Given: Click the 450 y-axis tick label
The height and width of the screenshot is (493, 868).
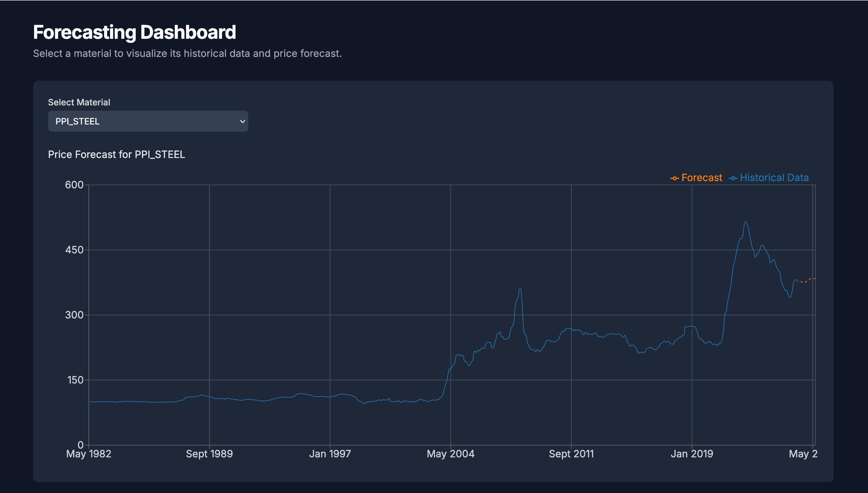Looking at the screenshot, I should 74,250.
